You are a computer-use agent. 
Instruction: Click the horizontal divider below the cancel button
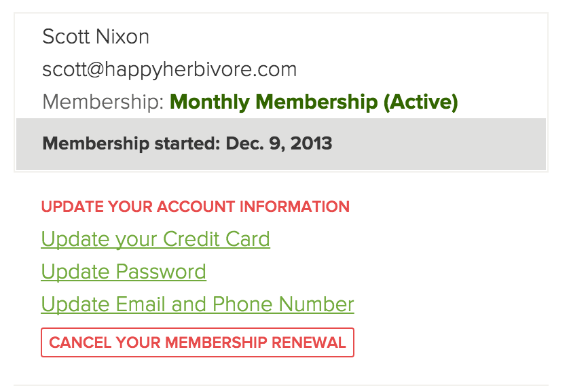tap(280, 385)
